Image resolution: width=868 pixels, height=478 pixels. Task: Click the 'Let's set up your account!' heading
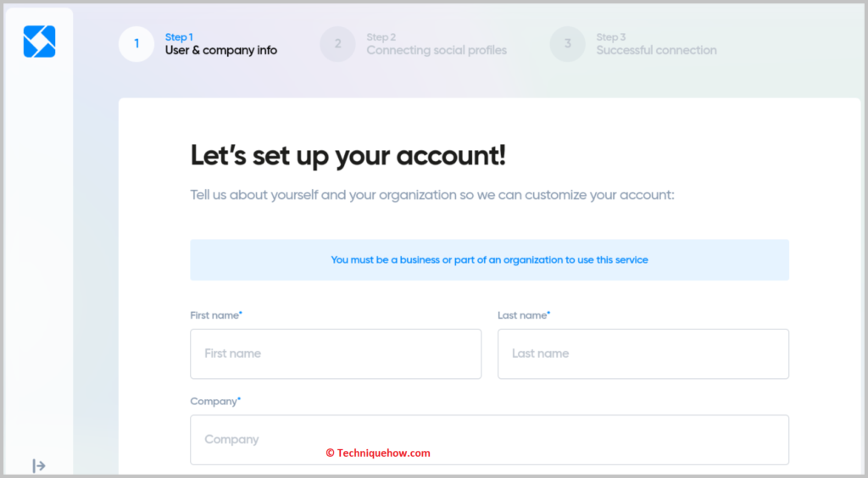pos(348,155)
